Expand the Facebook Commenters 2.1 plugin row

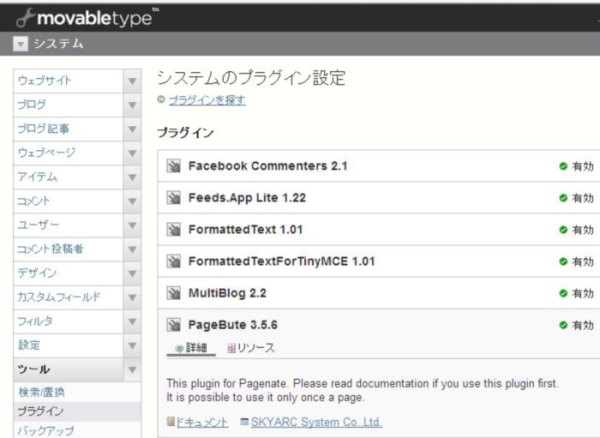tap(379, 166)
